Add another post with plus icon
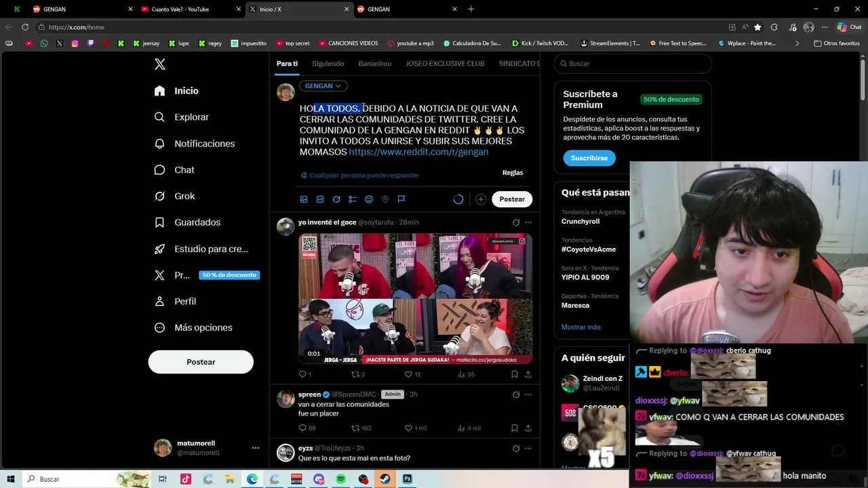This screenshot has height=488, width=868. (481, 199)
